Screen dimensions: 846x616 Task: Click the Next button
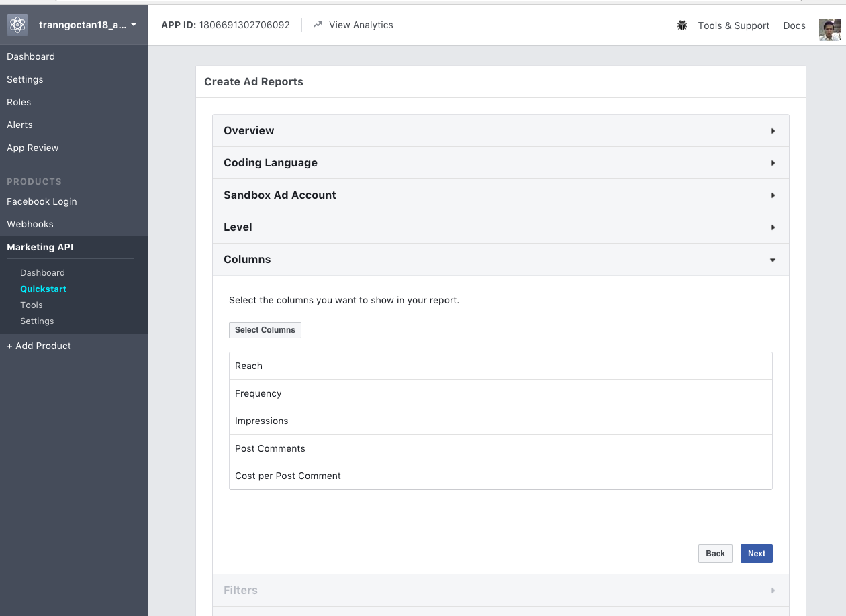[x=757, y=554]
